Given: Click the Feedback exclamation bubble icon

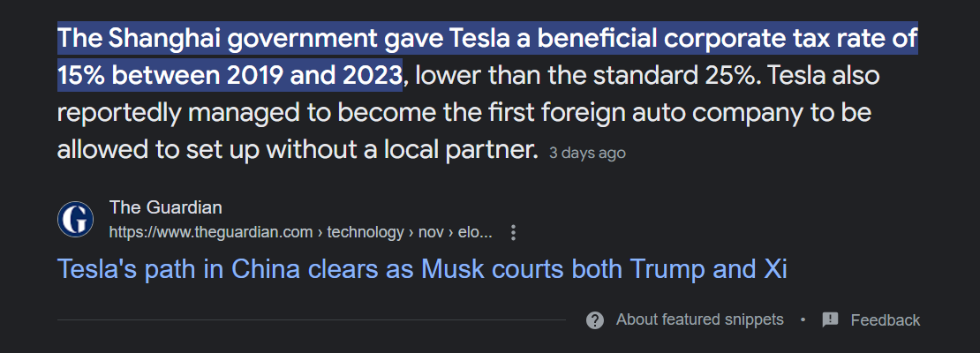Looking at the screenshot, I should coord(830,319).
